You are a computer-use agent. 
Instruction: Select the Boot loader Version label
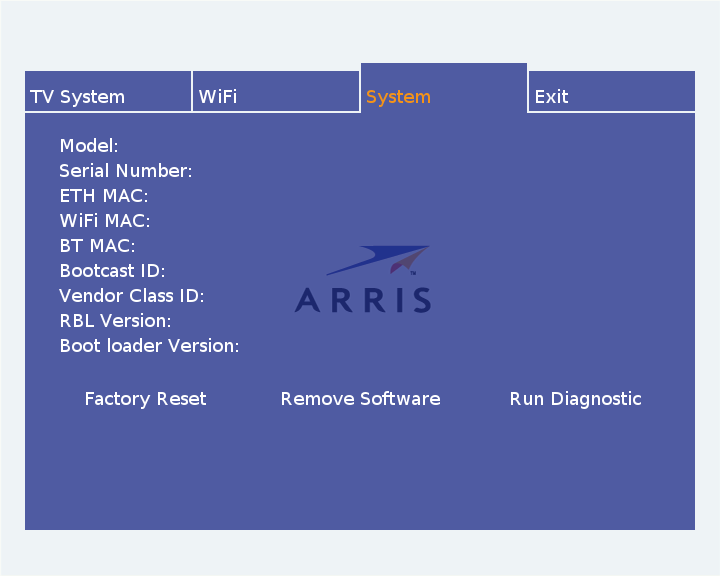tap(149, 346)
